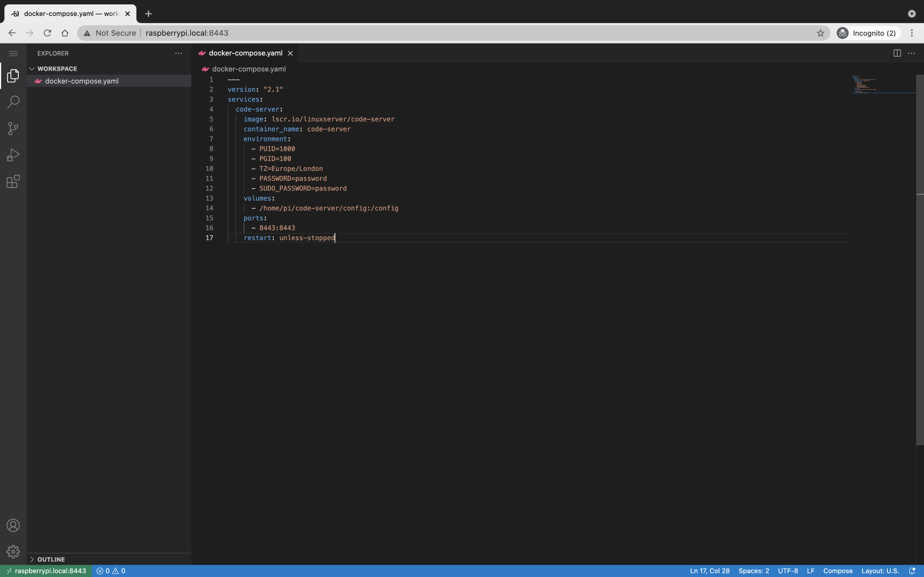
Task: Open the Source Control view
Action: pyautogui.click(x=13, y=128)
